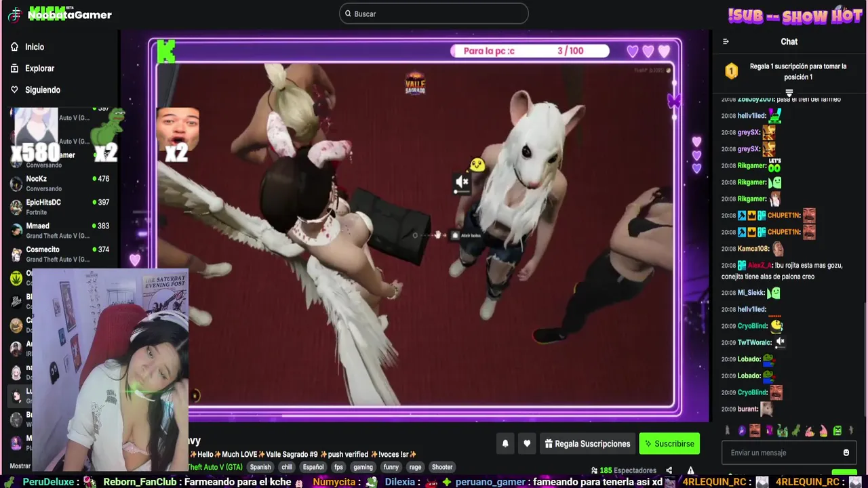Viewport: 868px width, 488px height.
Task: Select the chill tag
Action: tap(287, 467)
